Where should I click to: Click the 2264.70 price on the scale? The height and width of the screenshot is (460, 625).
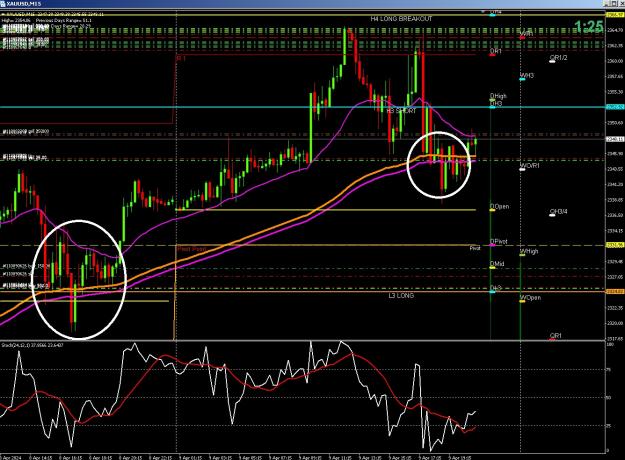(x=615, y=30)
